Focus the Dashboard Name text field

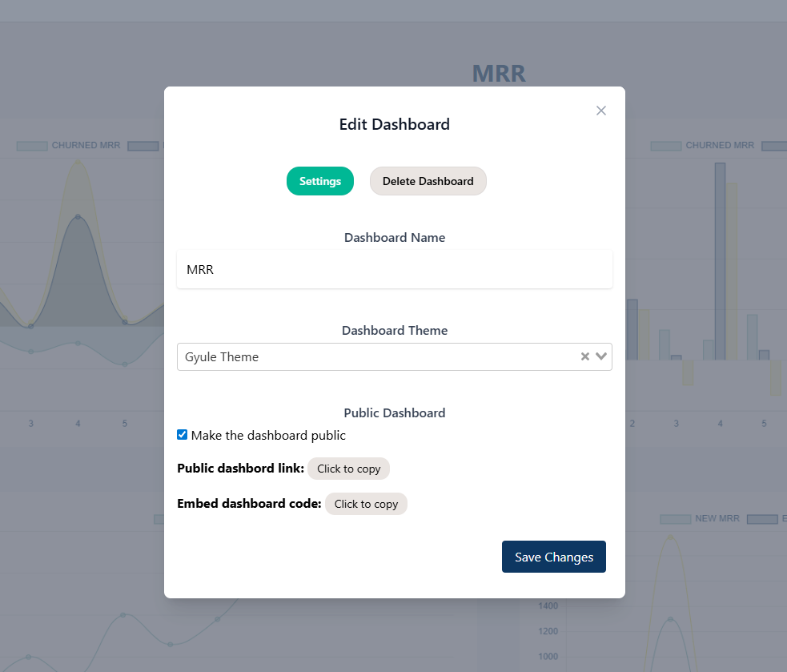pos(394,270)
